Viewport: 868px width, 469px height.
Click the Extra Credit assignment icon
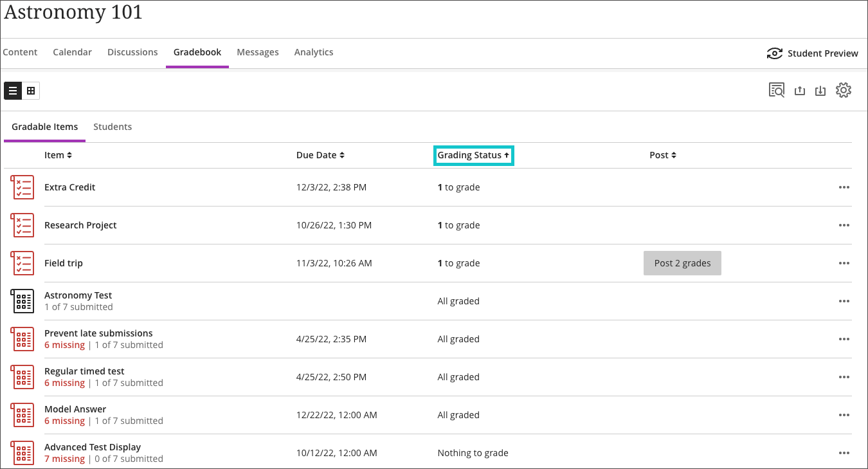[23, 187]
